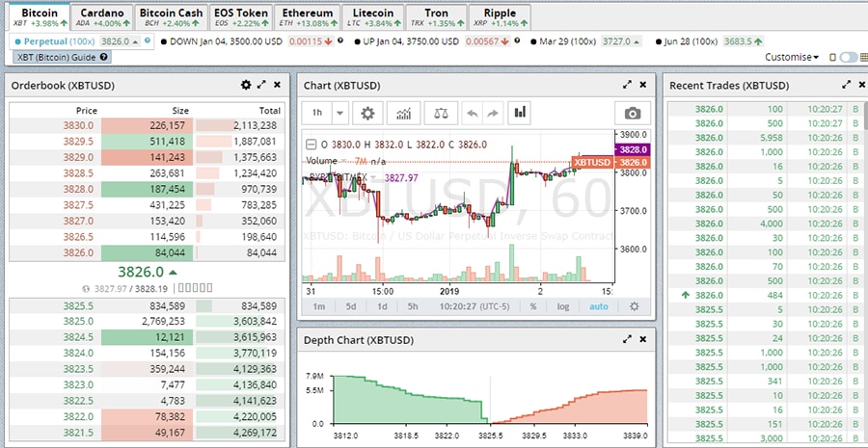Toggle percentage scale on the chart

click(x=532, y=306)
